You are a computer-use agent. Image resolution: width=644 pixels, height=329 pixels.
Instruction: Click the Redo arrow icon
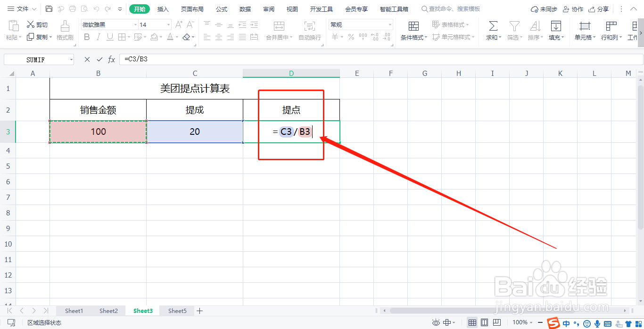coord(108,9)
